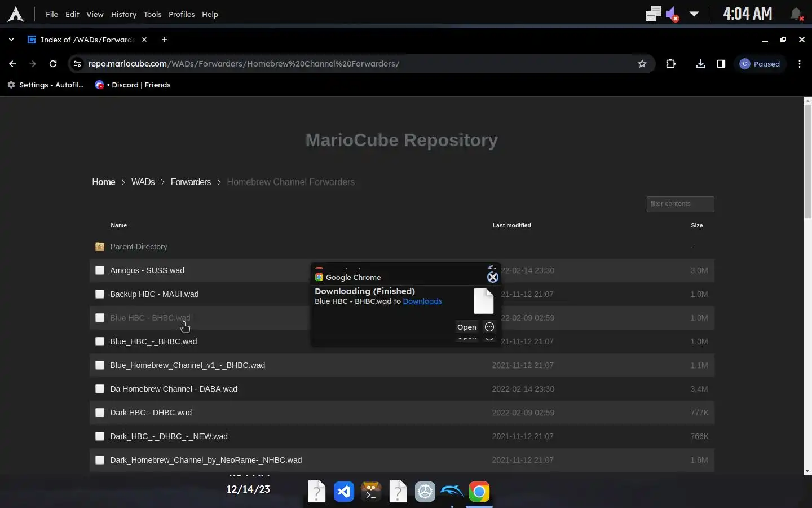
Task: Click the forward navigation arrow
Action: click(33, 64)
